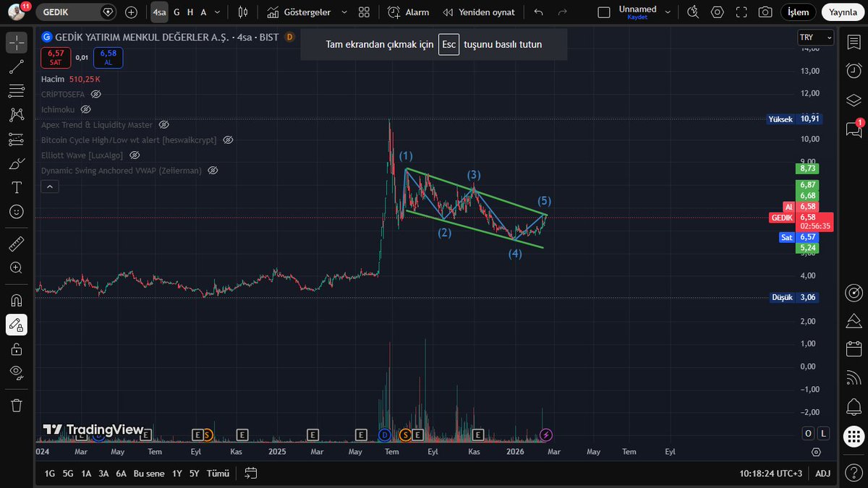This screenshot has height=488, width=868.
Task: Click the İşlem trade button
Action: 799,12
